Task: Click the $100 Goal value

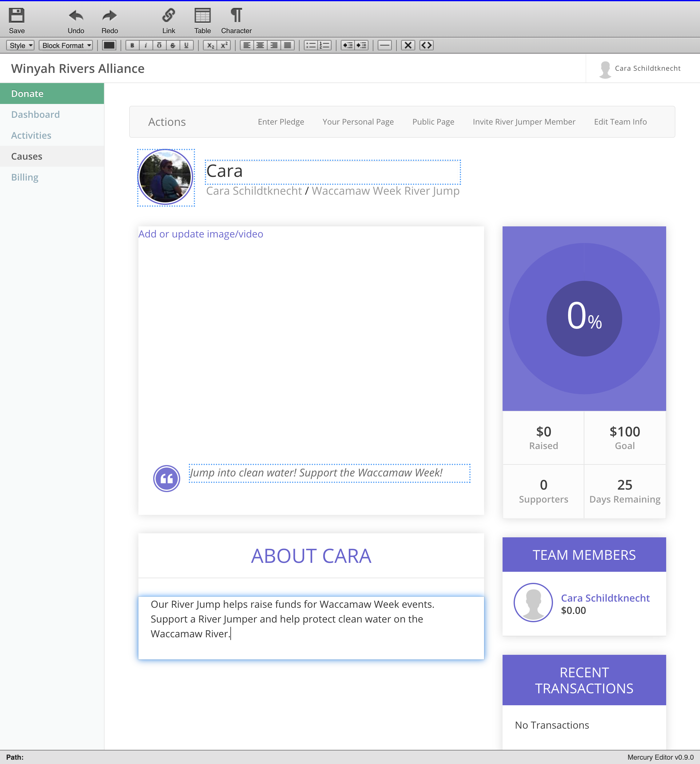Action: coord(625,432)
